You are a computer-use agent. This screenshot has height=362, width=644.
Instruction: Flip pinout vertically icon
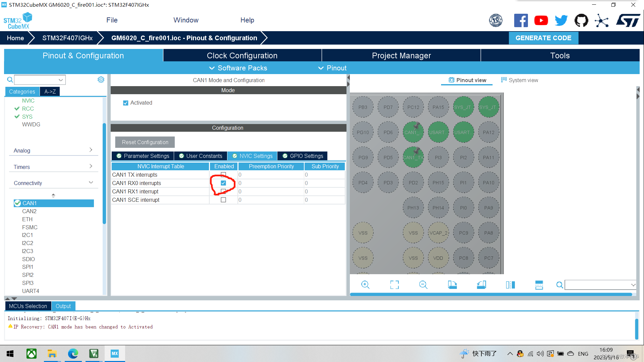(x=539, y=285)
